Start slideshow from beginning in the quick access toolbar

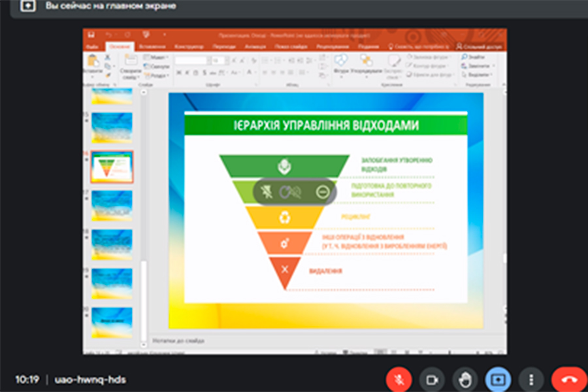tap(146, 35)
